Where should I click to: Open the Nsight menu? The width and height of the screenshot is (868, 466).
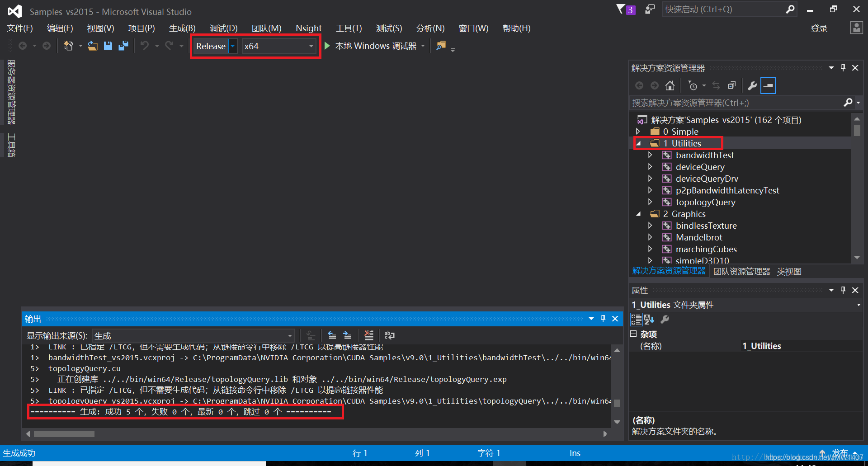309,28
